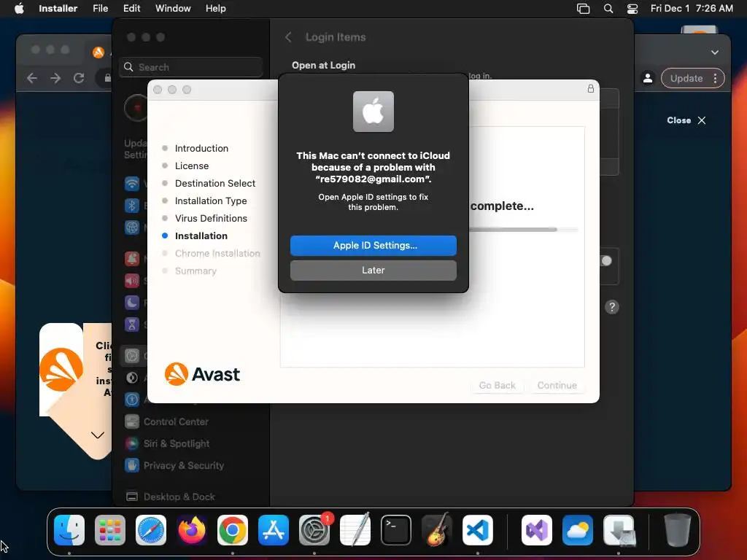Click Continue in the installer
The width and height of the screenshot is (747, 560).
point(557,385)
